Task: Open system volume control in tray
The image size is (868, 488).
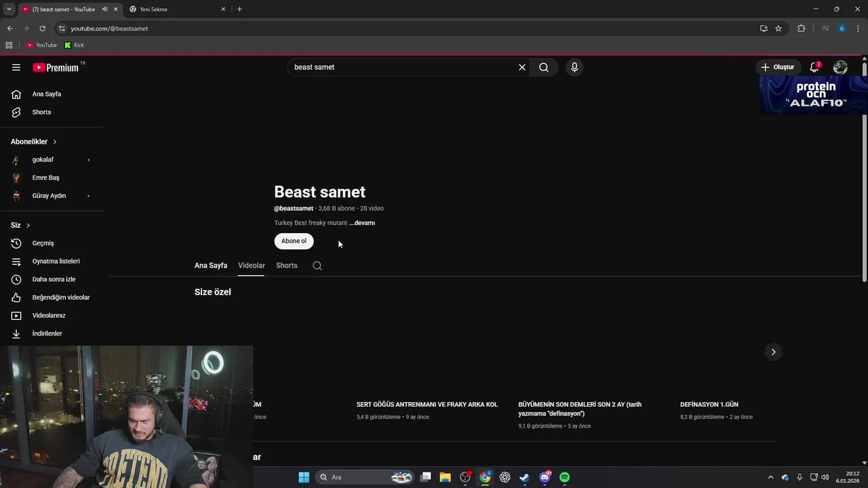Action: [x=825, y=477]
